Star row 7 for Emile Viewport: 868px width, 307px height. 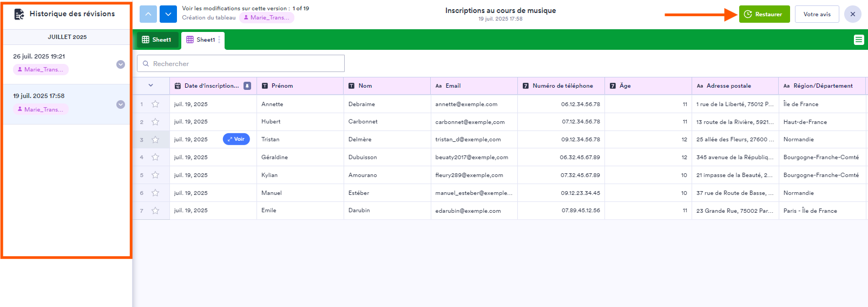[155, 211]
